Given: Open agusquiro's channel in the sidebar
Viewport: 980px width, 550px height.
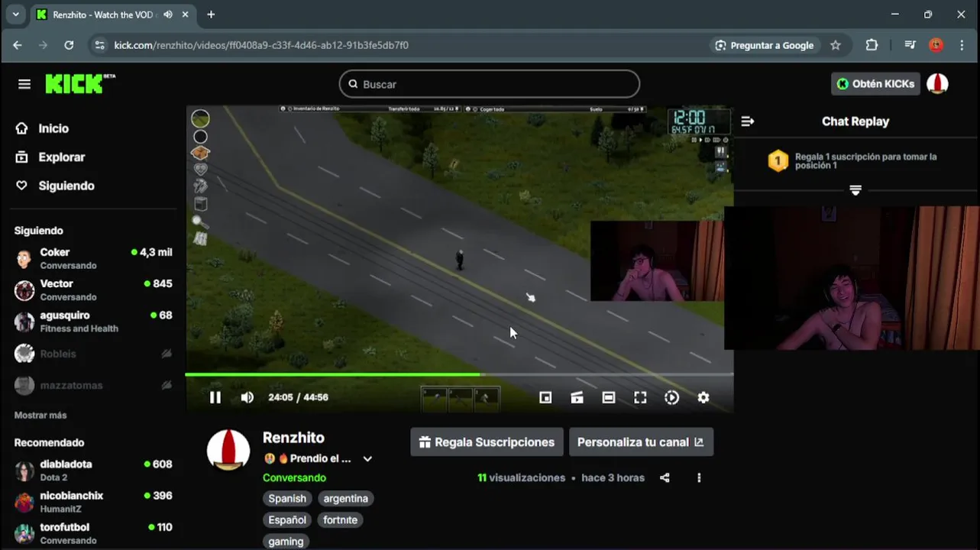Looking at the screenshot, I should (x=93, y=322).
